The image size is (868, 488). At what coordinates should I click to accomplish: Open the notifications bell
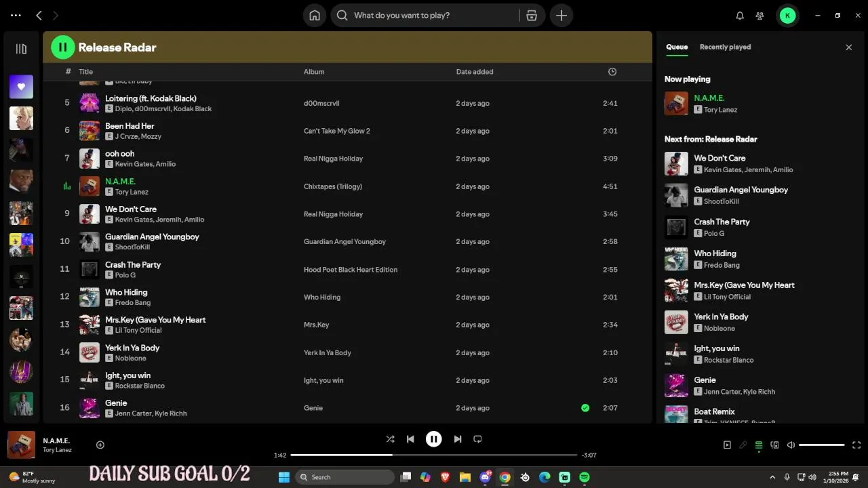740,16
